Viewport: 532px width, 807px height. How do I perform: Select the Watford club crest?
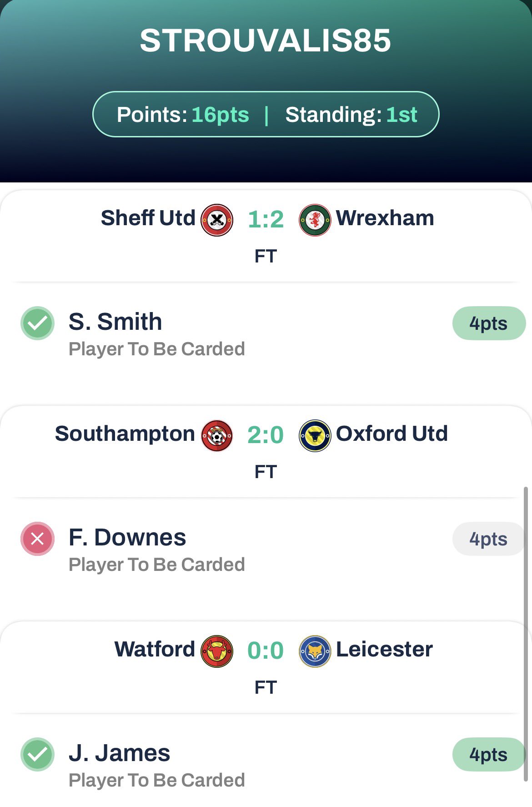point(217,651)
